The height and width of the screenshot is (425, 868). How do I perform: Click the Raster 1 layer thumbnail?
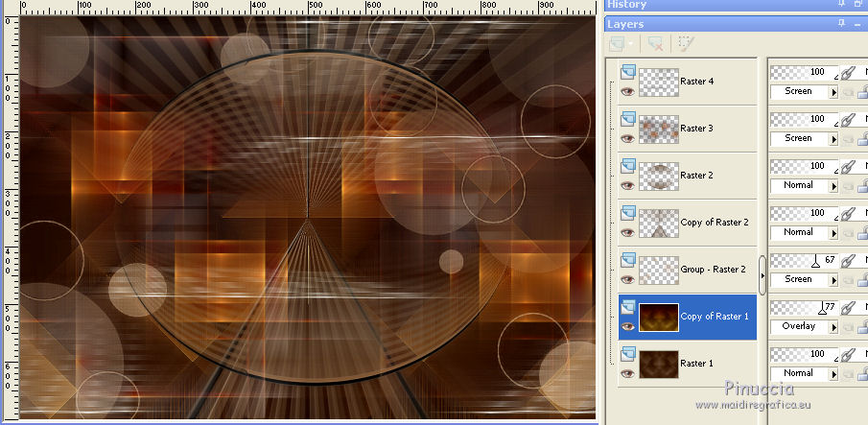(x=659, y=365)
